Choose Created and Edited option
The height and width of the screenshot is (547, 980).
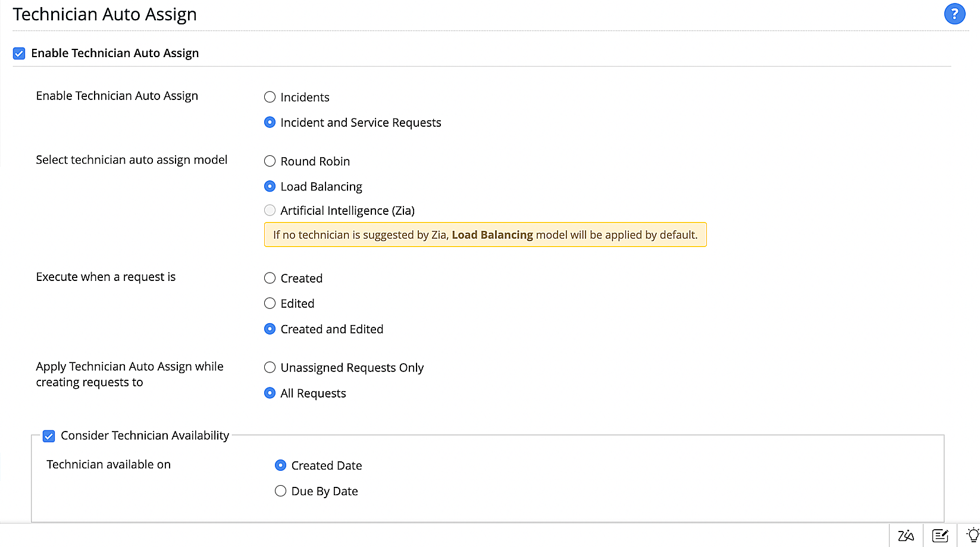pyautogui.click(x=270, y=329)
